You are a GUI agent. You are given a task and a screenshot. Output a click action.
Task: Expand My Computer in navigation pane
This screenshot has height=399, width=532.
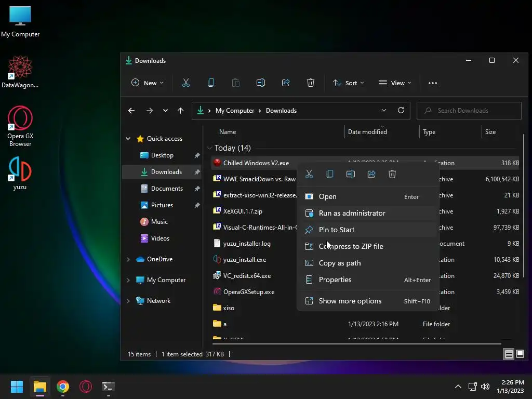click(x=128, y=280)
